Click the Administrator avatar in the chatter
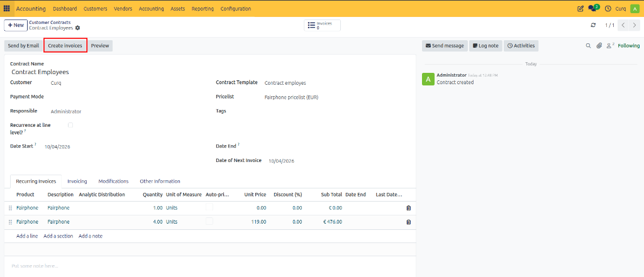The width and height of the screenshot is (644, 277). 428,79
